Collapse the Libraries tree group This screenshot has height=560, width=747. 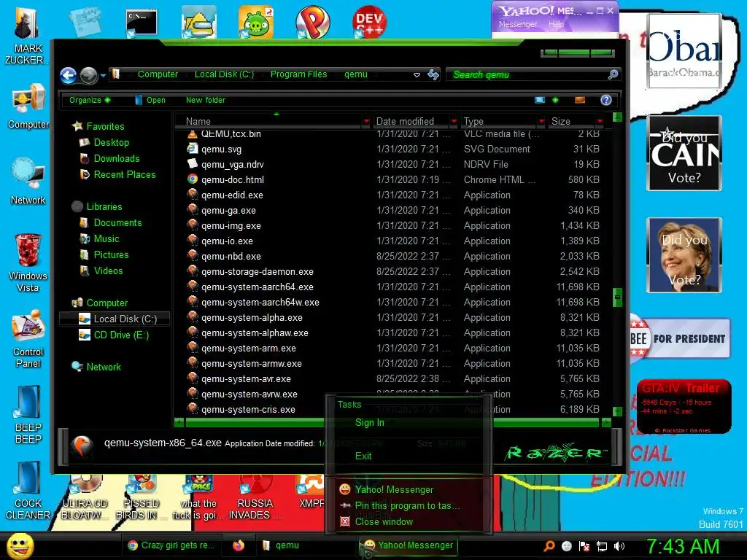pyautogui.click(x=104, y=206)
